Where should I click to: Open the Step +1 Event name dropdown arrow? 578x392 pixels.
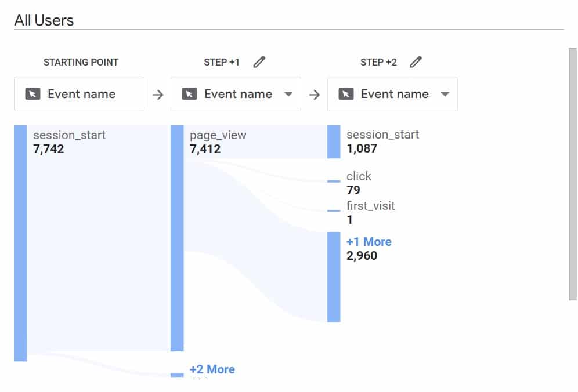point(288,94)
